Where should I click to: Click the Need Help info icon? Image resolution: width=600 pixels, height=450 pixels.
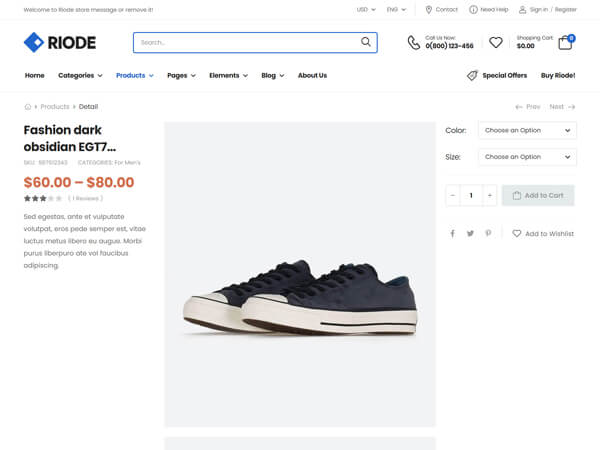coord(473,10)
